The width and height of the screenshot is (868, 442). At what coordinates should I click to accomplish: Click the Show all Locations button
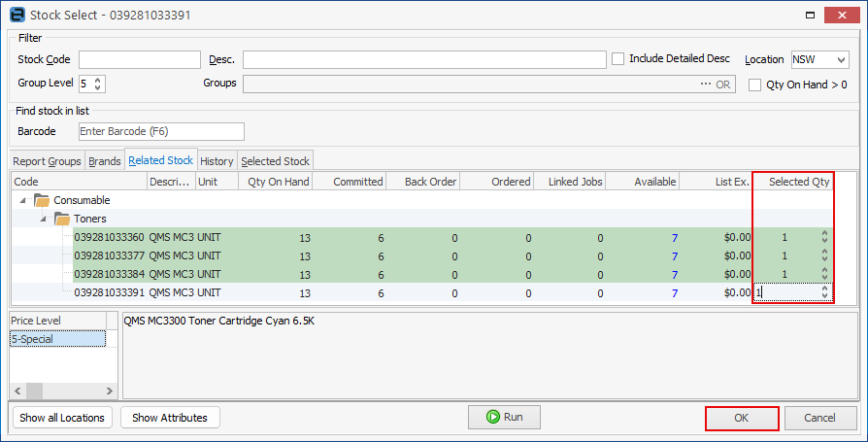click(x=62, y=418)
